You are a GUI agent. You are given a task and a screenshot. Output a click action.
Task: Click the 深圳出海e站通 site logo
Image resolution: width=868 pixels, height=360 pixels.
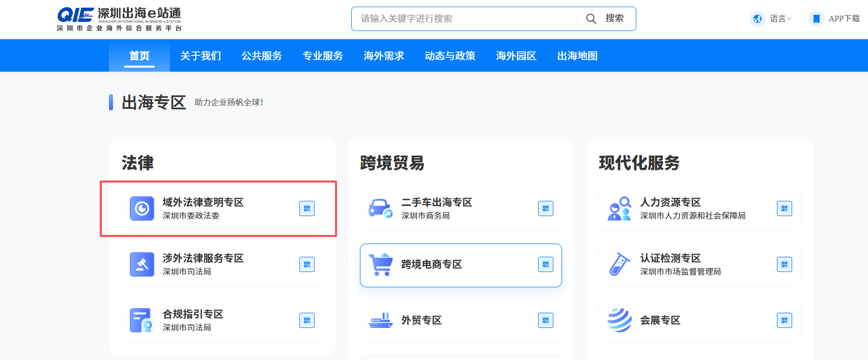(119, 19)
